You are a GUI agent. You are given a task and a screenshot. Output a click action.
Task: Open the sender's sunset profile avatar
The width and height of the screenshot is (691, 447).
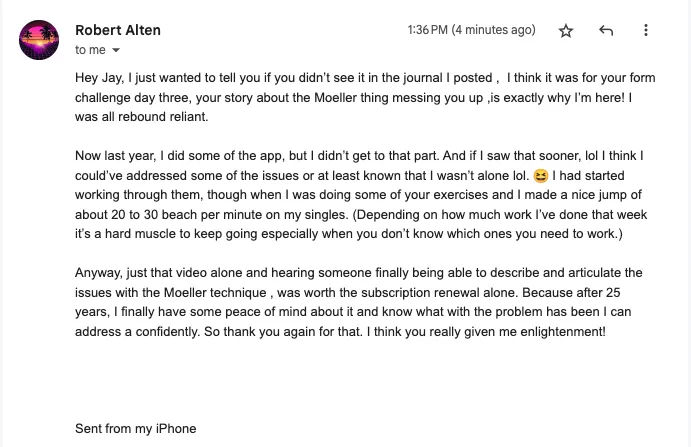[x=39, y=40]
